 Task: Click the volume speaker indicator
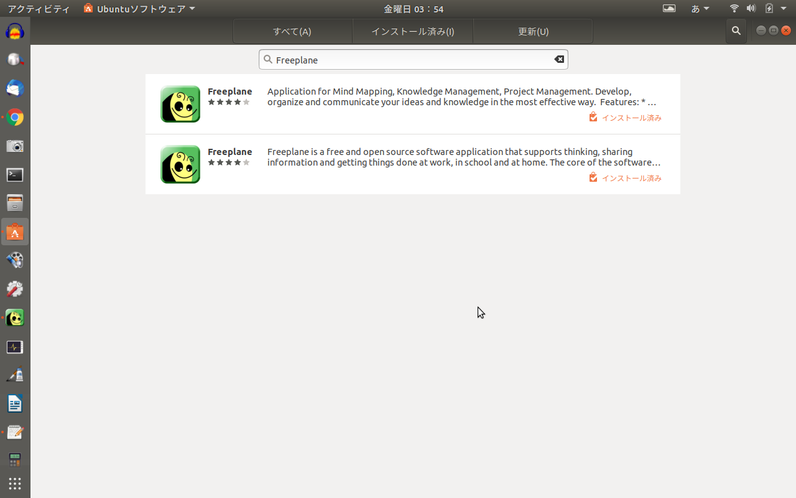pos(751,9)
